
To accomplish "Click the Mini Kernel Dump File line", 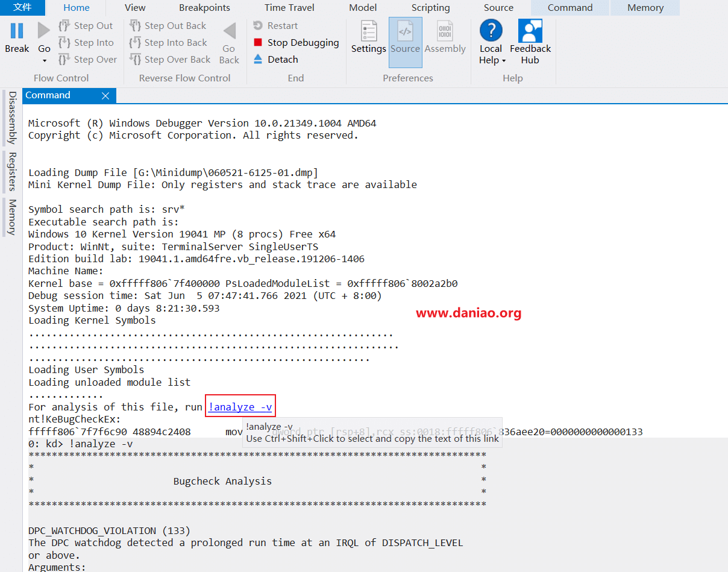I will [x=222, y=184].
